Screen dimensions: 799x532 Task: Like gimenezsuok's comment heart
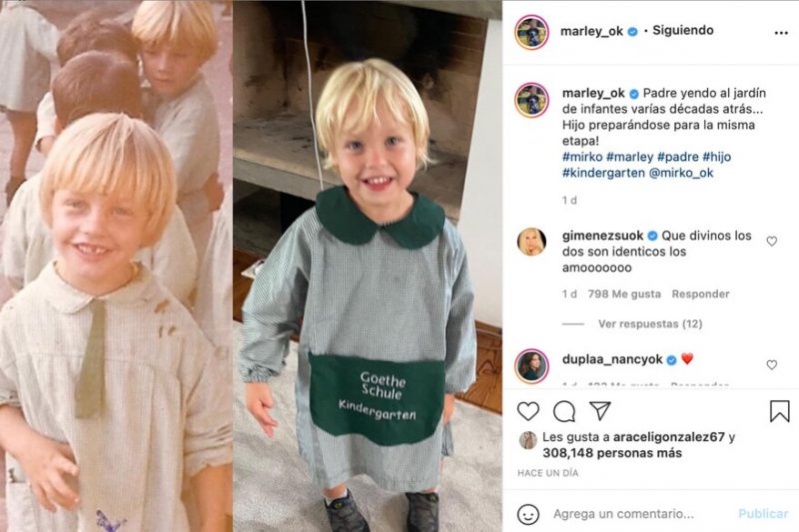pyautogui.click(x=772, y=242)
